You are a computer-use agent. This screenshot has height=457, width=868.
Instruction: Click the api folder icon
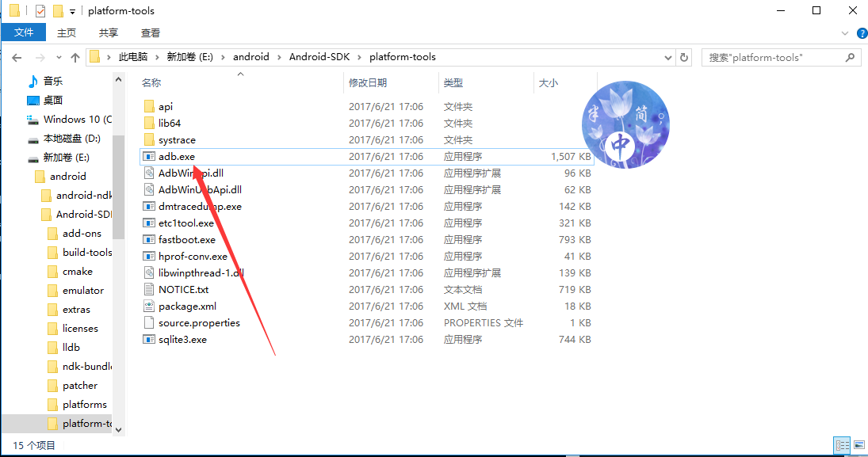(148, 106)
